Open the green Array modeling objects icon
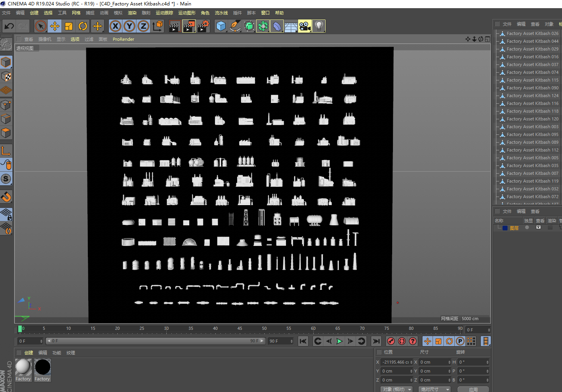 pyautogui.click(x=263, y=26)
